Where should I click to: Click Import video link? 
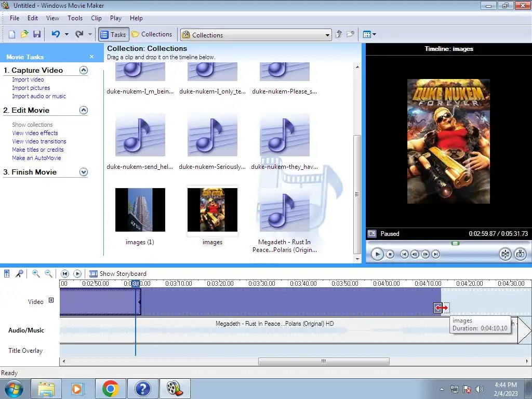click(28, 79)
